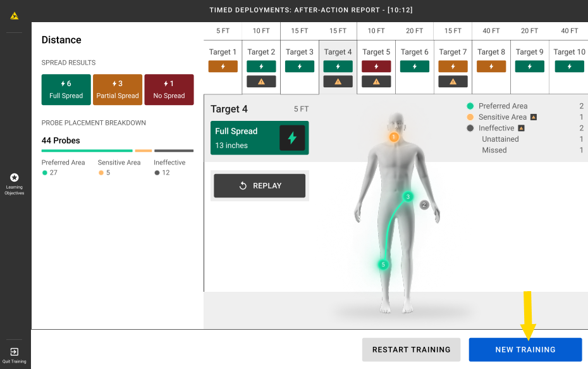Select the Target 1 tab
This screenshot has height=369, width=588.
pyautogui.click(x=223, y=52)
